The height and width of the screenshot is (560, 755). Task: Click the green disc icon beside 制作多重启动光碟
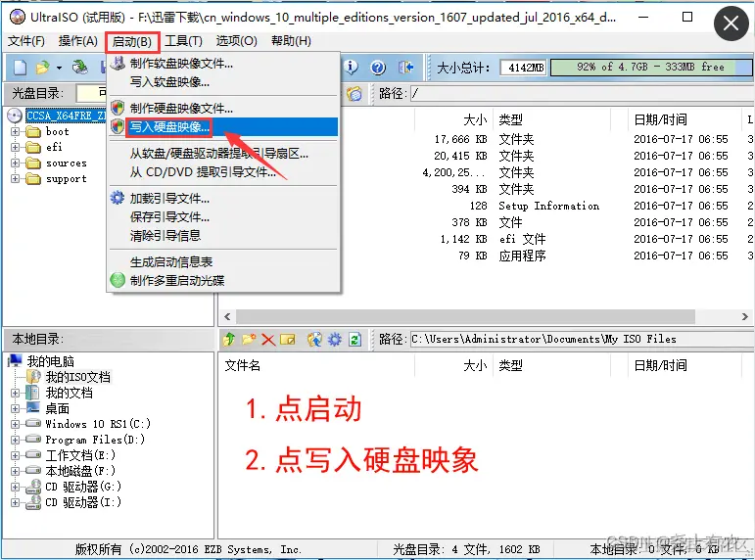pyautogui.click(x=118, y=280)
